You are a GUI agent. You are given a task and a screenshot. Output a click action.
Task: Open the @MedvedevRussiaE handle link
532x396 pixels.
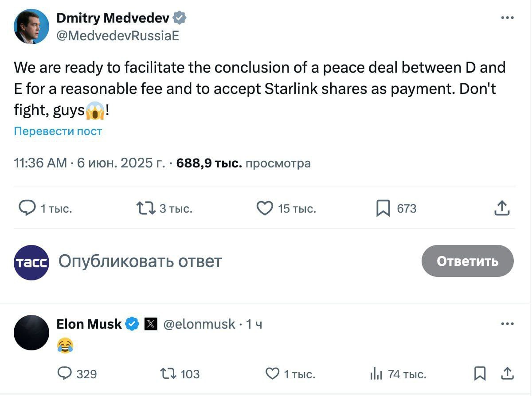click(x=117, y=35)
